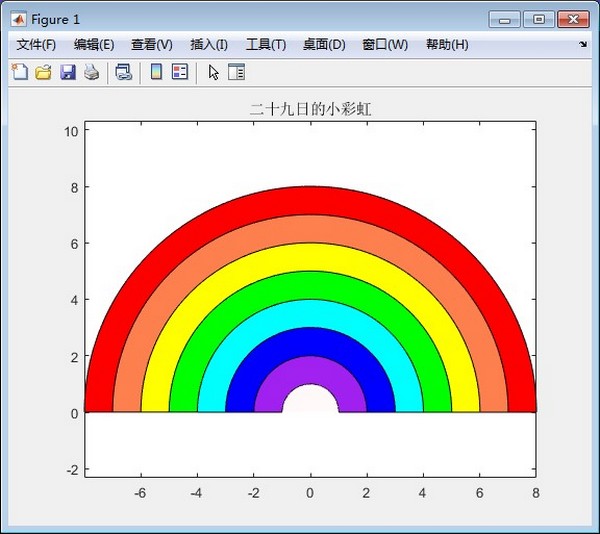Click the plot title 二十九日的小彩虹
This screenshot has height=534, width=600.
(x=310, y=109)
